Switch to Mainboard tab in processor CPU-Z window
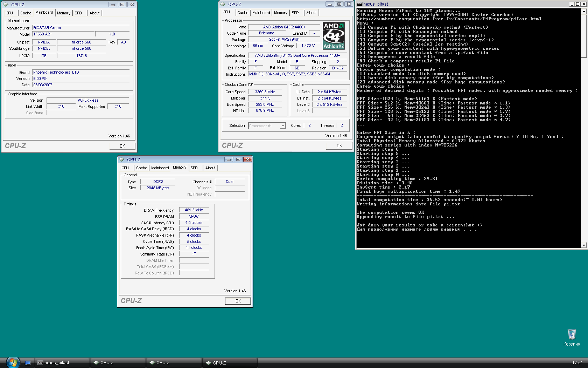The width and height of the screenshot is (588, 368). tap(261, 13)
